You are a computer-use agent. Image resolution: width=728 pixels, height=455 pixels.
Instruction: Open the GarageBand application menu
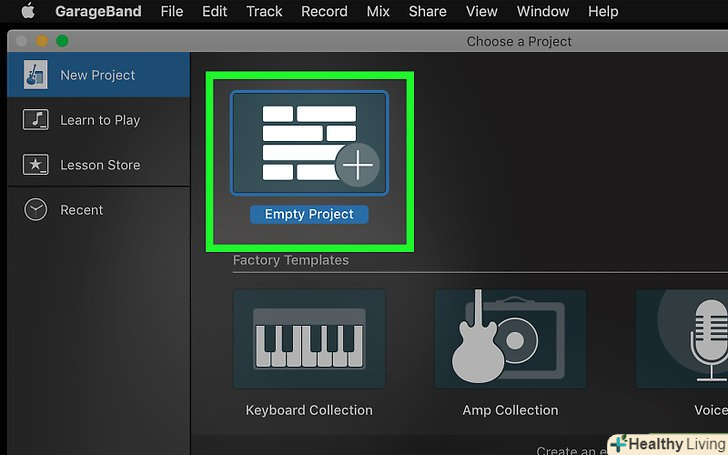point(98,11)
